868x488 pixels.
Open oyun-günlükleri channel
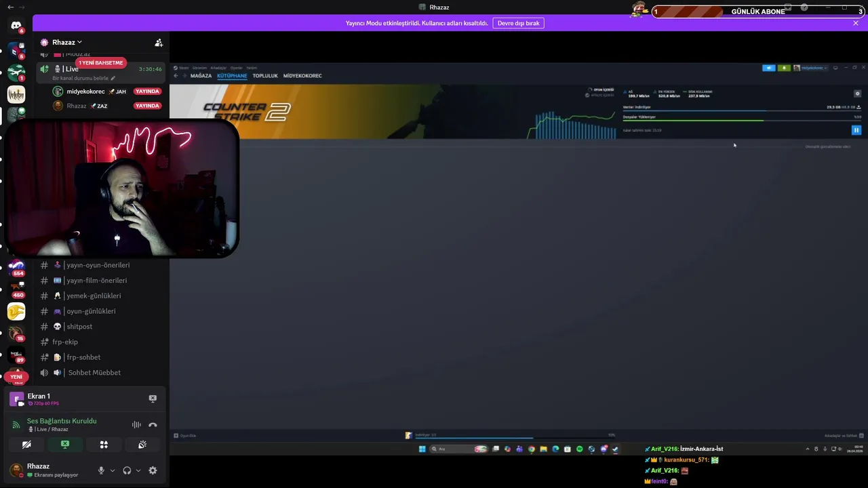click(101, 311)
